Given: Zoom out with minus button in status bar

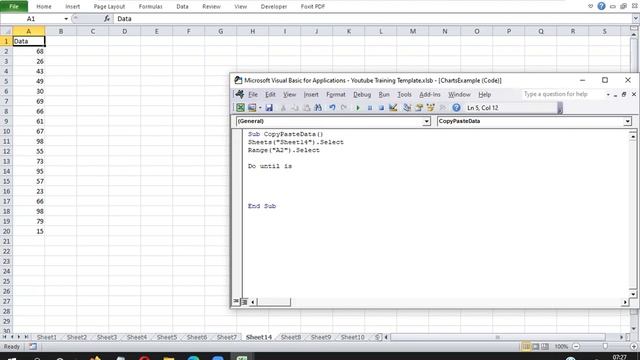Looking at the screenshot, I should coord(576,347).
